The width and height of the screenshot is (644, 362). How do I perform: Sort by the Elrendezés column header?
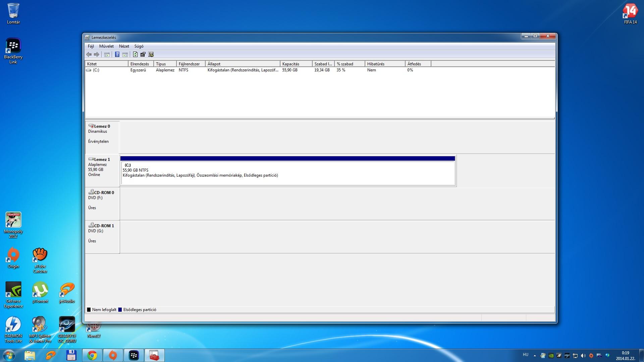(x=141, y=64)
